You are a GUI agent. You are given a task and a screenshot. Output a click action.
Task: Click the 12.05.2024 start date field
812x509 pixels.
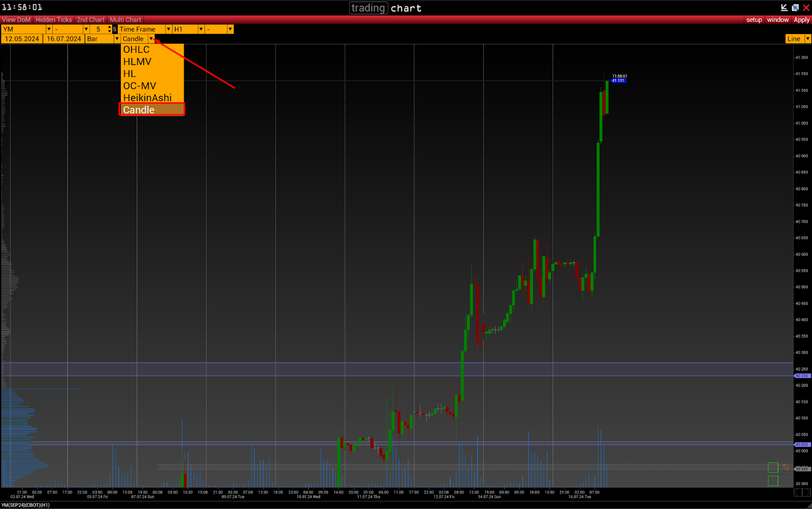tap(22, 39)
